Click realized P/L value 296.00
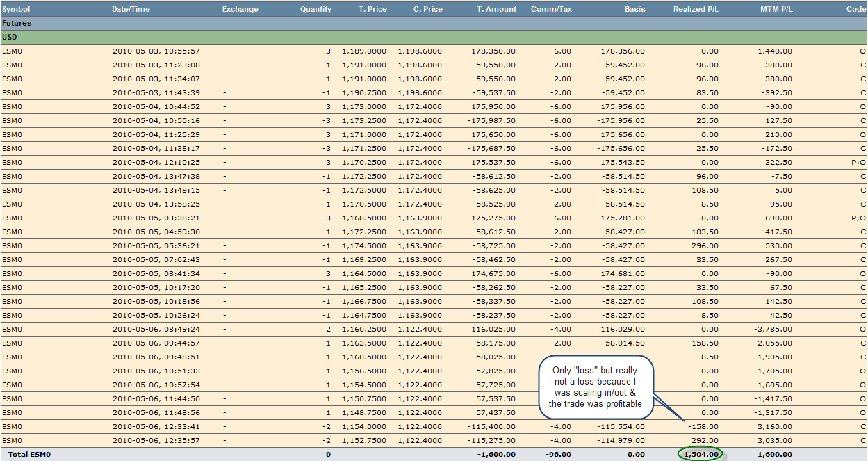868x461 pixels. [705, 245]
